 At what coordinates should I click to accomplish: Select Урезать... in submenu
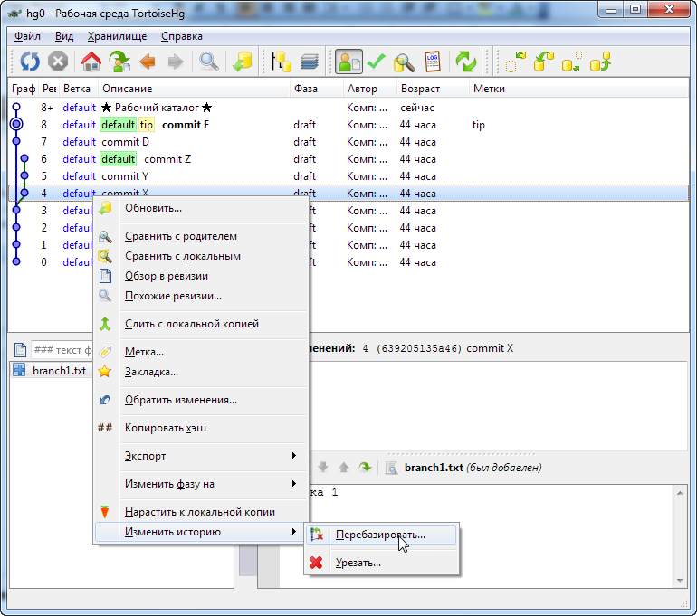click(381, 563)
